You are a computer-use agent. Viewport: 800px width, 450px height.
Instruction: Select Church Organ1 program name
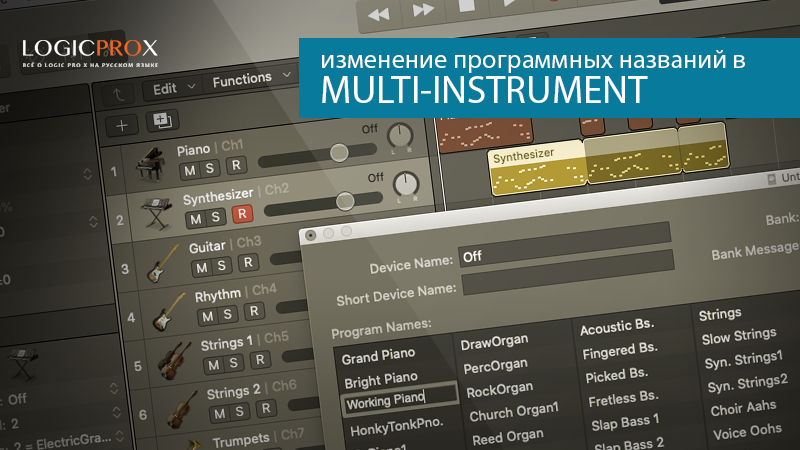tap(514, 412)
